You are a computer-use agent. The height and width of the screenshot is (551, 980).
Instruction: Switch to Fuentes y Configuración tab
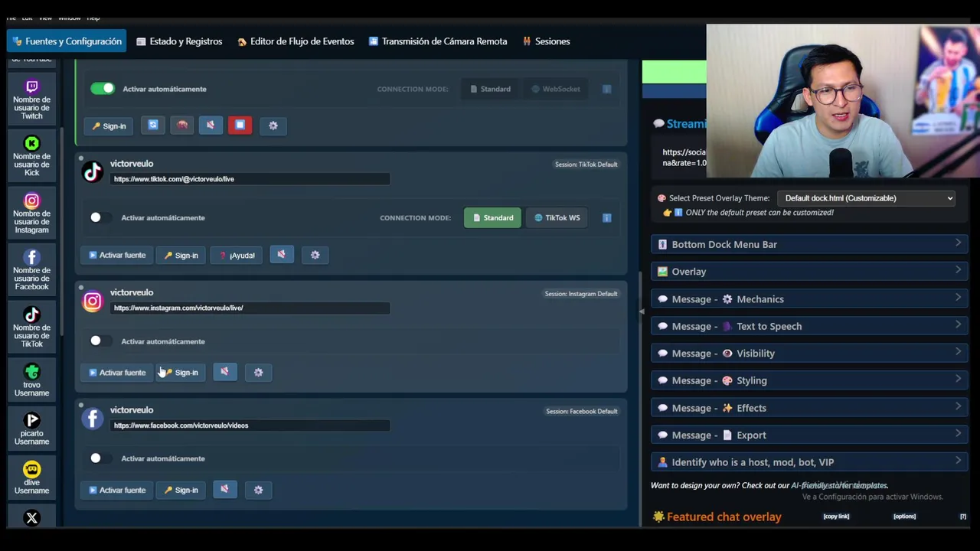tap(67, 41)
